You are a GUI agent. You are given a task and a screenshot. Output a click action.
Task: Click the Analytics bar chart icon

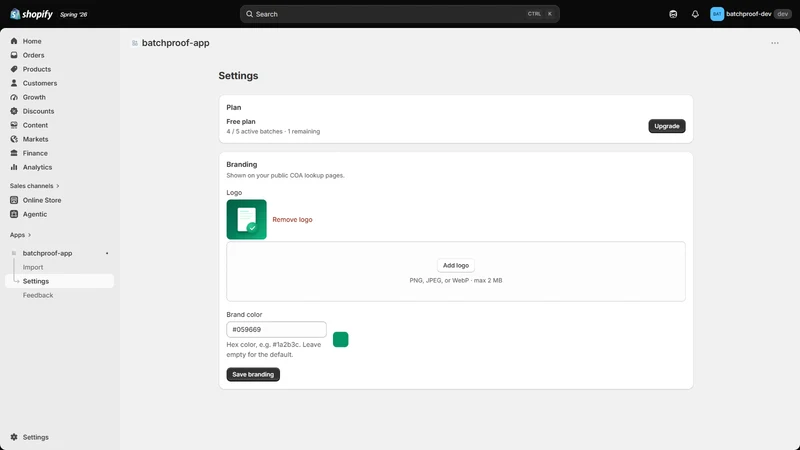14,167
